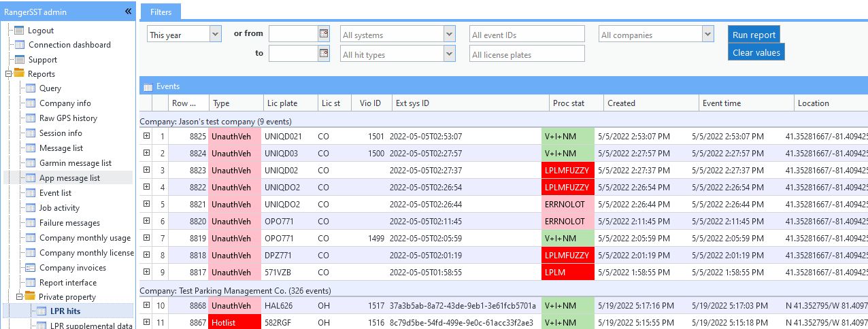Viewport: 868px width, 329px height.
Task: Click the Company invoices report icon
Action: [30, 268]
